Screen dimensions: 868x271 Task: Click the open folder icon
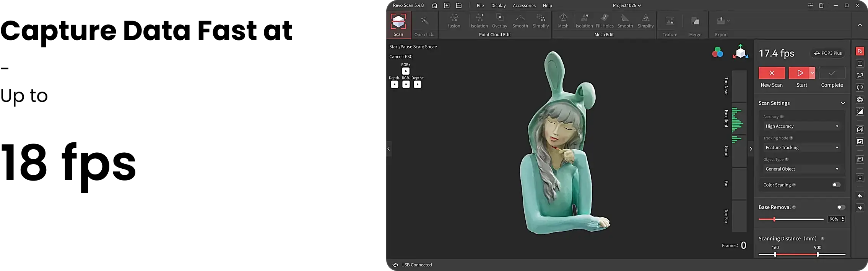pos(459,6)
